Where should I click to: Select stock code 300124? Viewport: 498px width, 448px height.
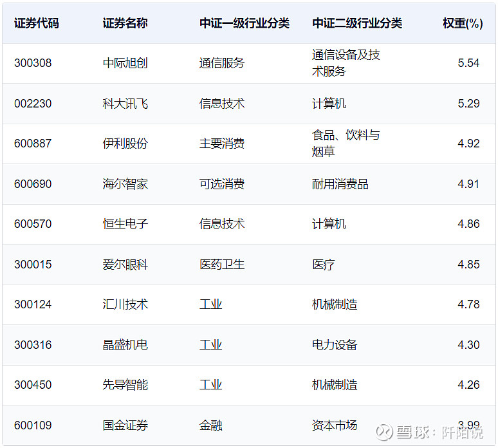[x=33, y=304]
